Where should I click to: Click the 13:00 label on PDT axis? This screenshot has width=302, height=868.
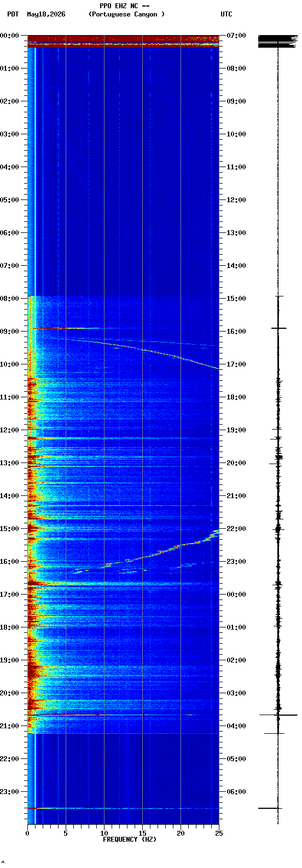click(x=9, y=462)
